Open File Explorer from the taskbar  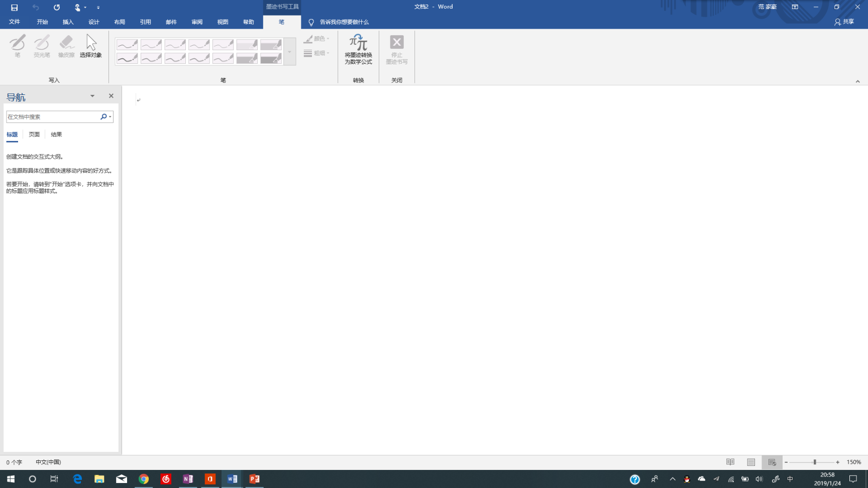pos(99,479)
